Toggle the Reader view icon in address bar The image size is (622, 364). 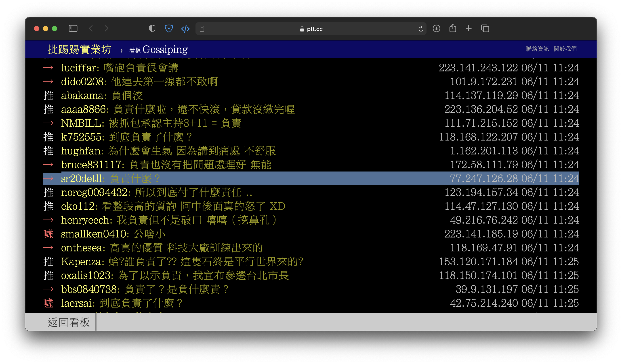pyautogui.click(x=202, y=29)
